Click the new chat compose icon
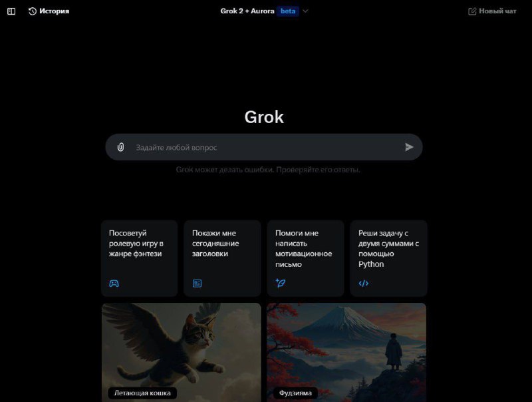 (x=472, y=11)
